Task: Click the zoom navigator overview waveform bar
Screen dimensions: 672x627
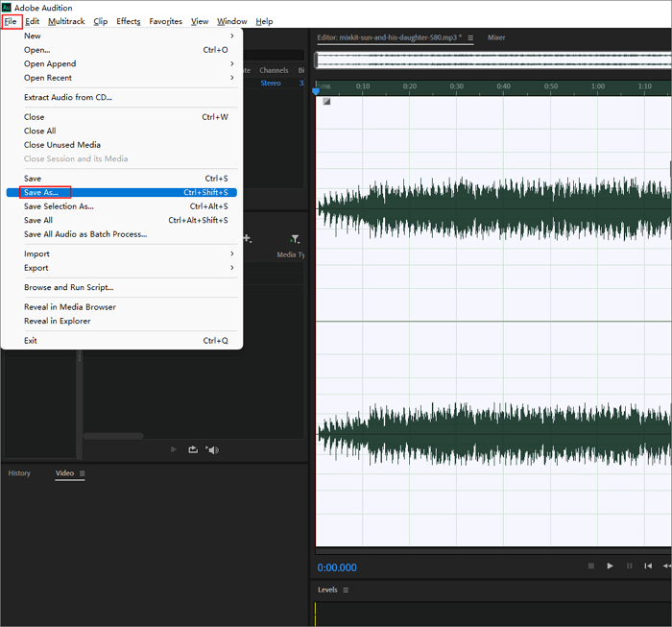Action: (492, 60)
